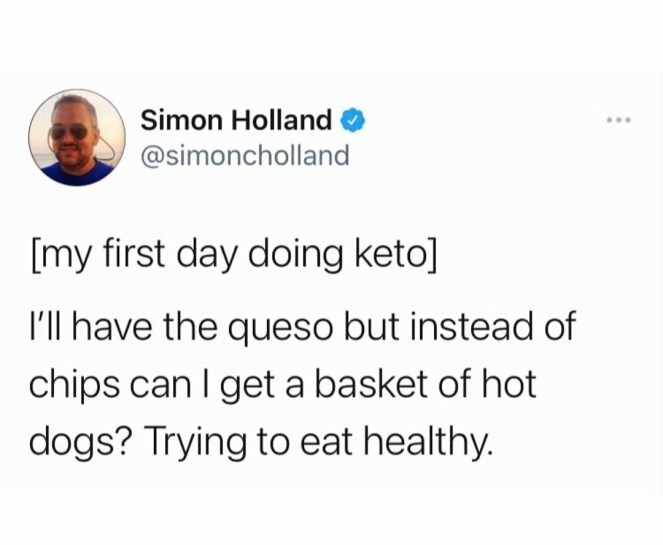Click the display name Simon Holland
The height and width of the screenshot is (545, 663).
pyautogui.click(x=236, y=121)
